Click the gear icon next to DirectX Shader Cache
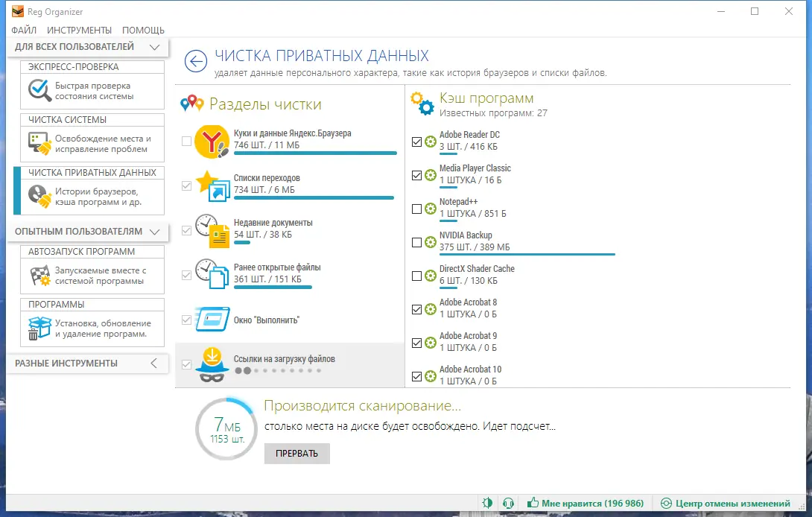This screenshot has width=812, height=517. pyautogui.click(x=431, y=276)
